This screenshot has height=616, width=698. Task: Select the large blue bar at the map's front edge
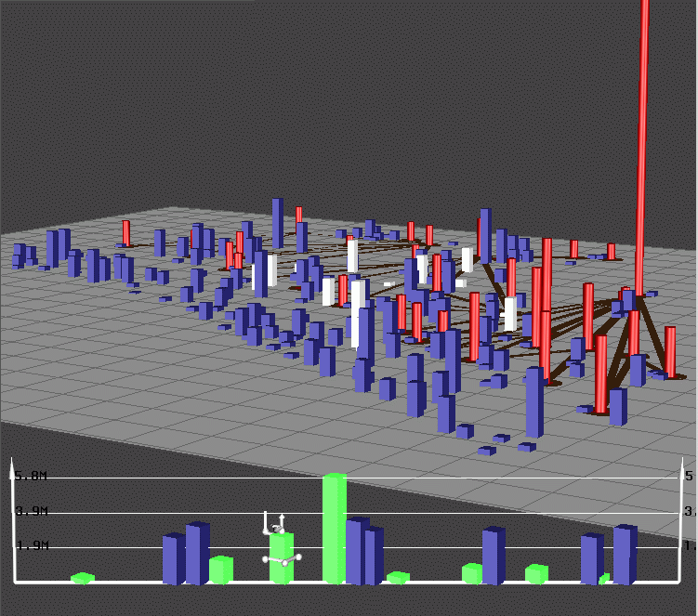click(x=534, y=402)
